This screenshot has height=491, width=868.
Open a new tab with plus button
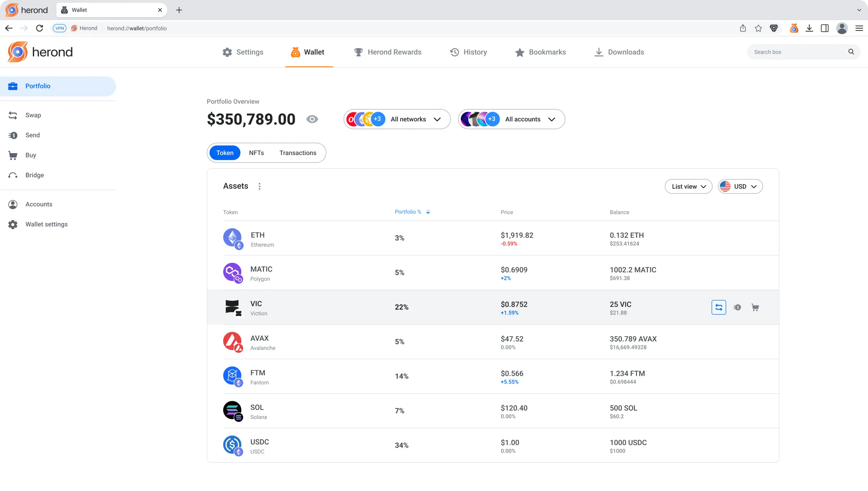click(179, 10)
